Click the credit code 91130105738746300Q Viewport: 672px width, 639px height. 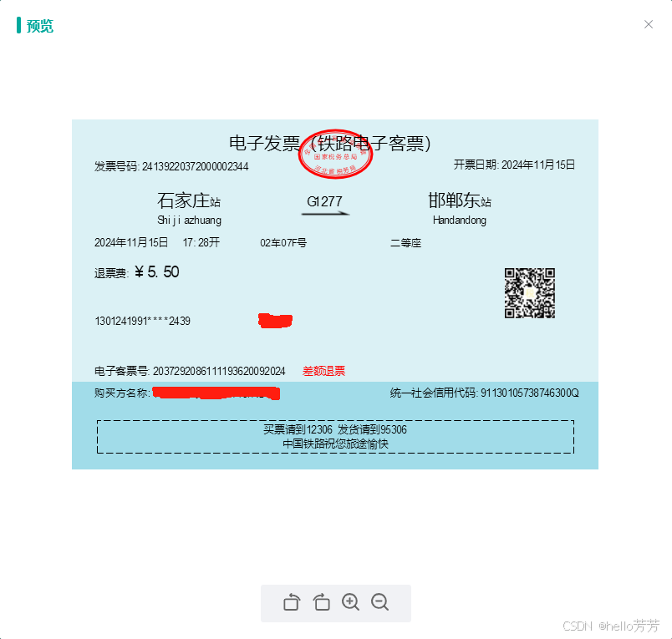530,393
